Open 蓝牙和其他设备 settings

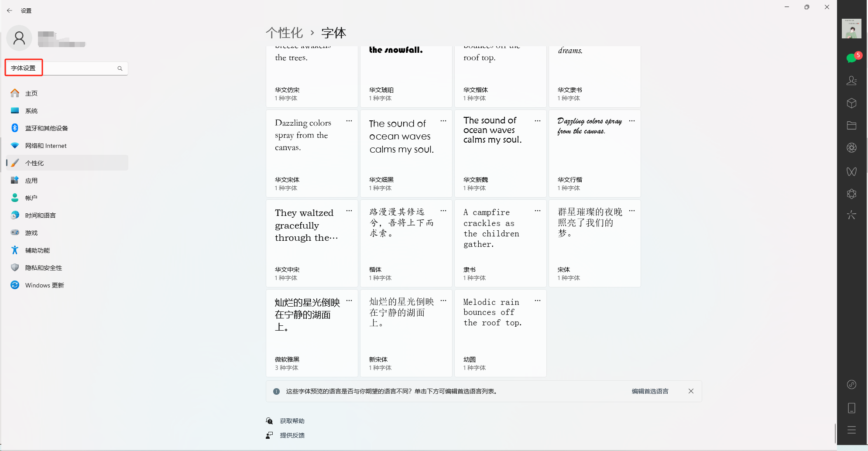(67, 128)
